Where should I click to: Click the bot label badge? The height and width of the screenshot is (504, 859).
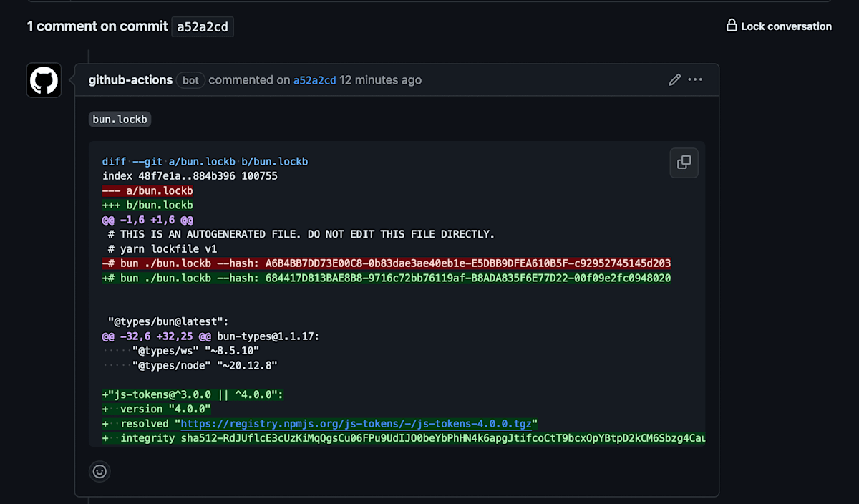tap(190, 80)
